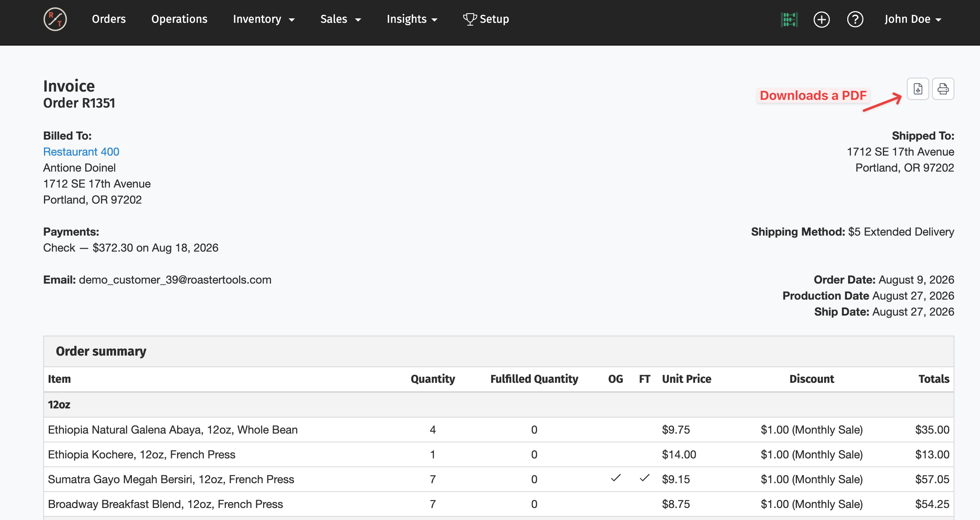Download the invoice as PDF

coord(918,89)
